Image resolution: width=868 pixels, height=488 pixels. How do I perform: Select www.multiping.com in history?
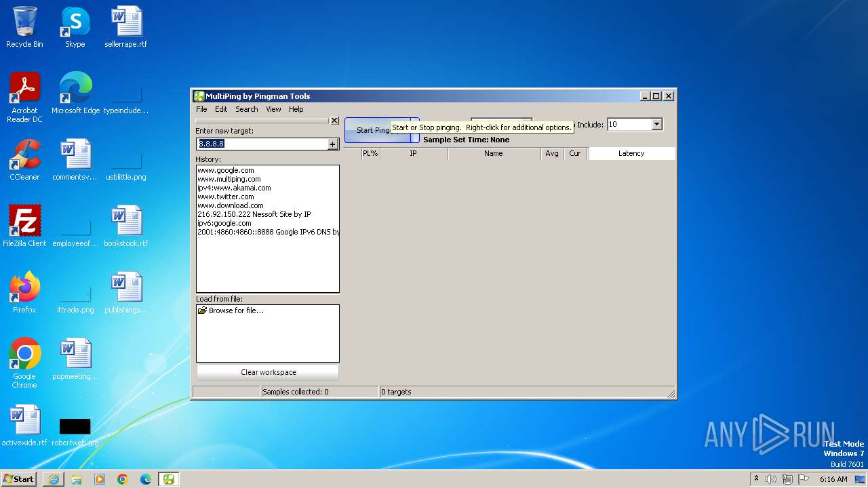(229, 180)
